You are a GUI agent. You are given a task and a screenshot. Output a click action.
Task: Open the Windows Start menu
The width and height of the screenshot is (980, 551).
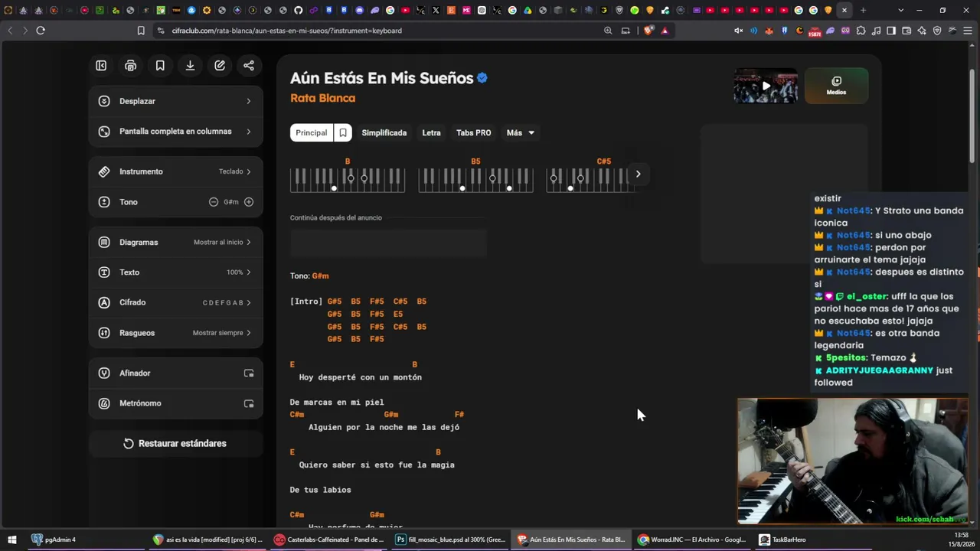point(12,540)
